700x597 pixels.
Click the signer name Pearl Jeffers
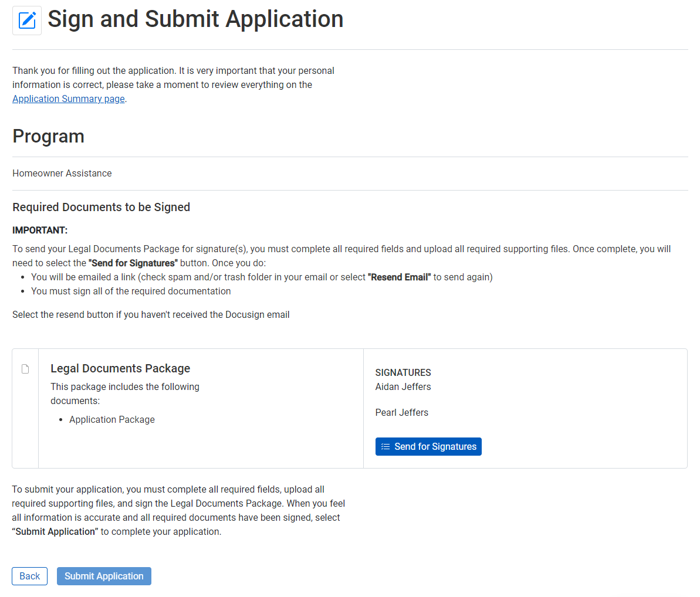click(x=402, y=412)
